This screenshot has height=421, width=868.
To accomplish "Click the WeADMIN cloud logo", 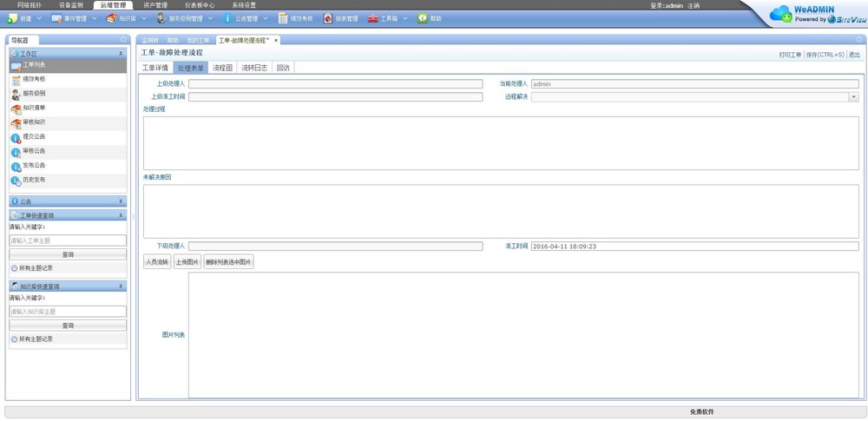I will point(781,14).
